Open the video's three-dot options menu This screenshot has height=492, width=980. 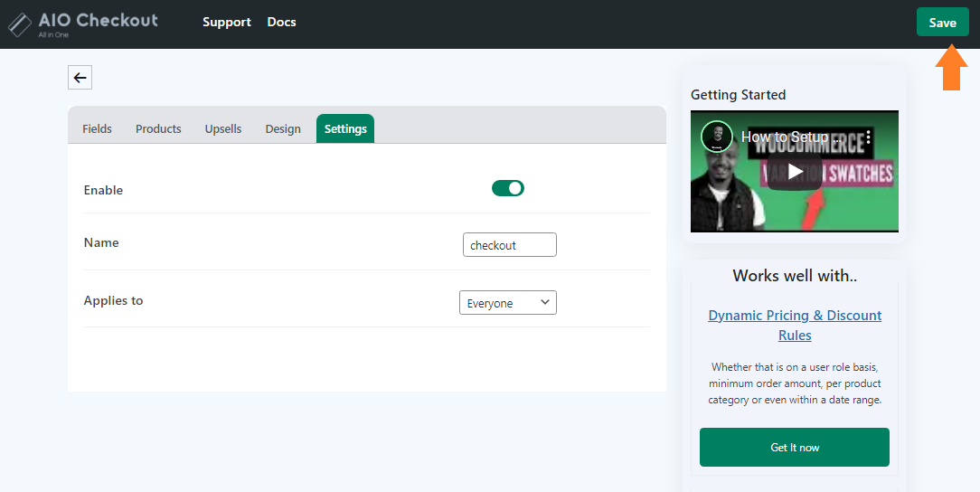coord(868,137)
